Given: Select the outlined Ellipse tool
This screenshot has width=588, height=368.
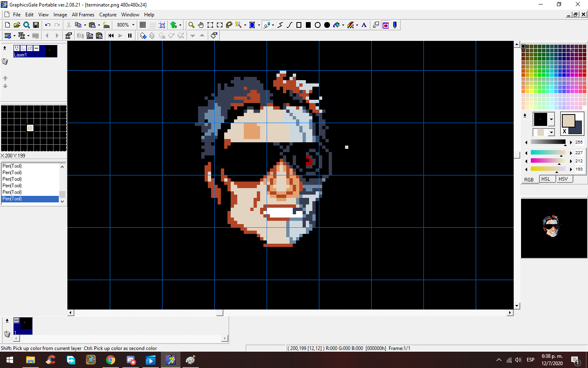Looking at the screenshot, I should coord(318,25).
